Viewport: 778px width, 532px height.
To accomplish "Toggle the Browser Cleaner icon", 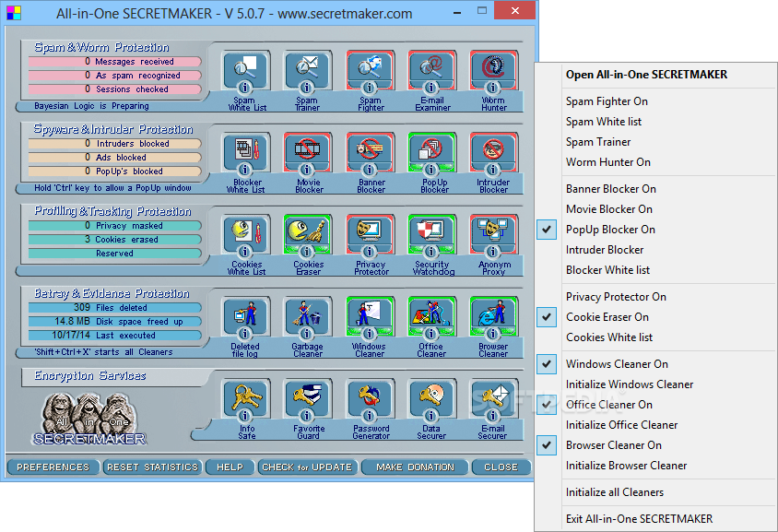I will pyautogui.click(x=494, y=317).
